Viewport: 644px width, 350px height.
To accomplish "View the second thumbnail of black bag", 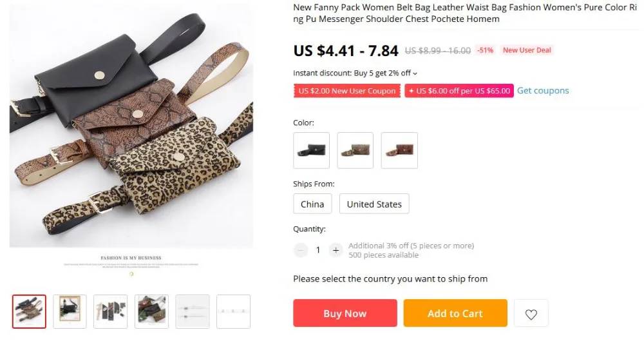I will (x=70, y=311).
